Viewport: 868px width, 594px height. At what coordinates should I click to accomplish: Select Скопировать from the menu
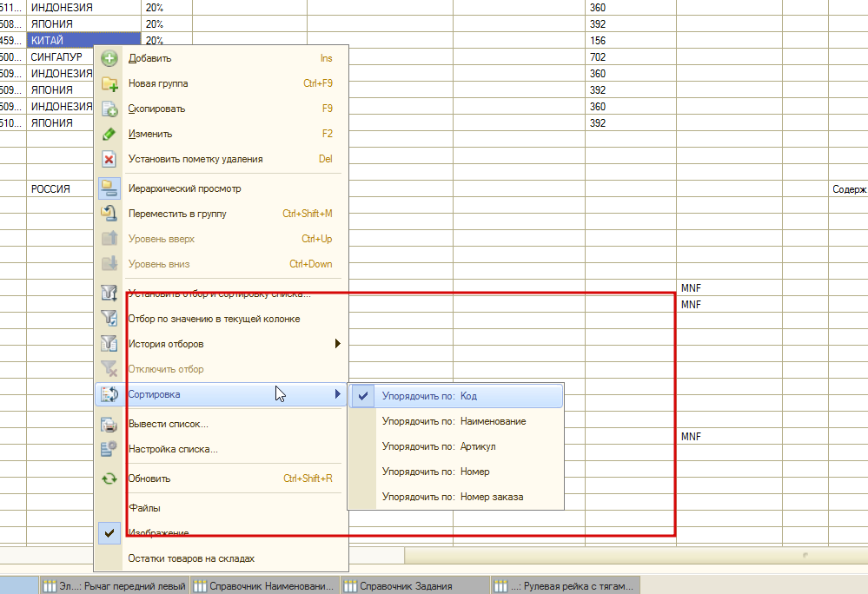click(222, 109)
